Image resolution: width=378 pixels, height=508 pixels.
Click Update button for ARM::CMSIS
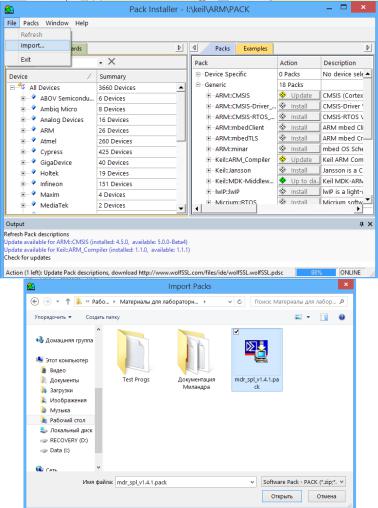299,95
